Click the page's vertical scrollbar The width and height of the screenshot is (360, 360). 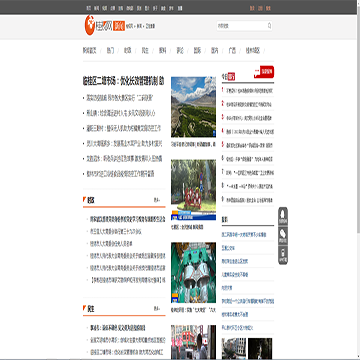[358, 180]
